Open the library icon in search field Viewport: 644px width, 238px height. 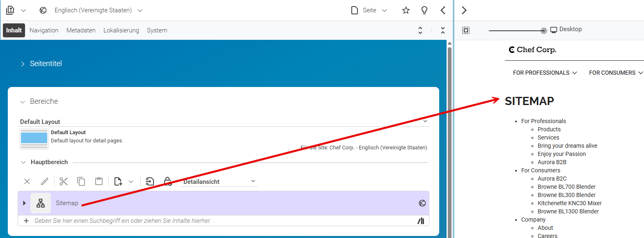[x=421, y=221]
